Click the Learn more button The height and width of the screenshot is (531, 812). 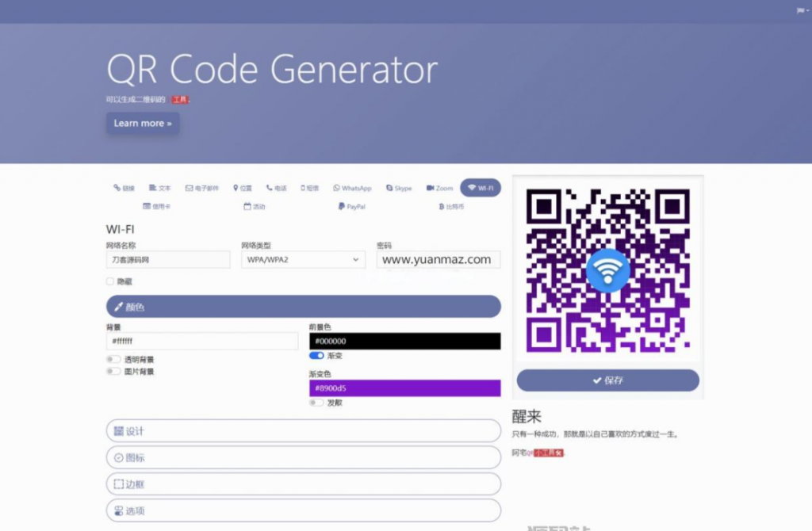(143, 124)
